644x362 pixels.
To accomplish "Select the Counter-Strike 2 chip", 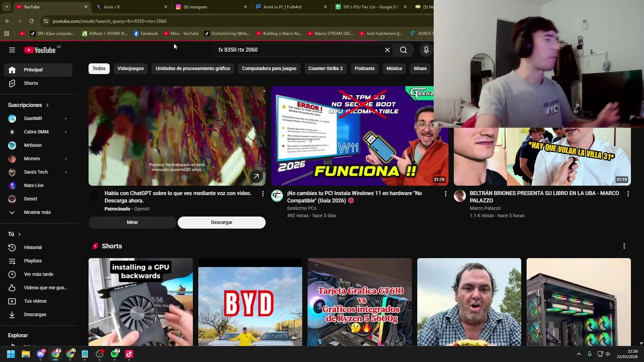I will 326,68.
